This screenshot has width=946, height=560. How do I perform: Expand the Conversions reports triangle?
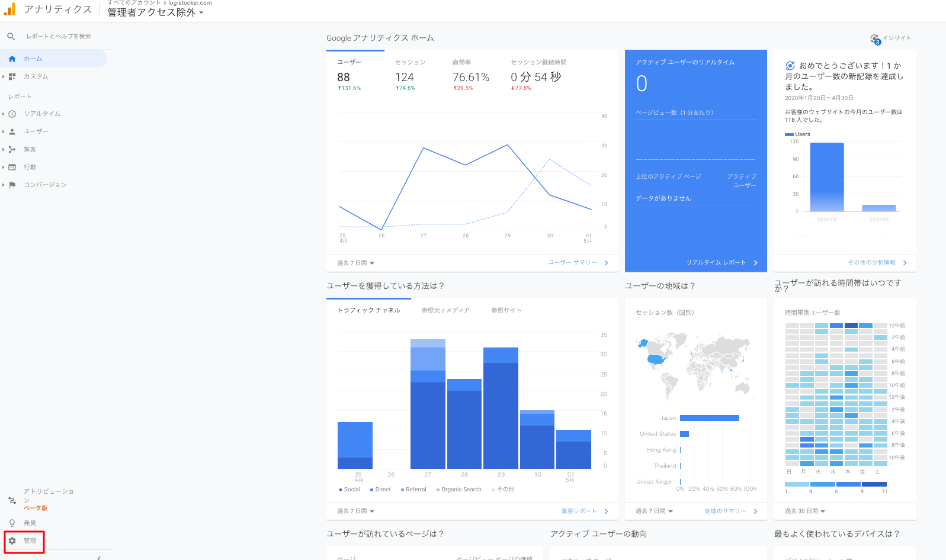(x=3, y=185)
